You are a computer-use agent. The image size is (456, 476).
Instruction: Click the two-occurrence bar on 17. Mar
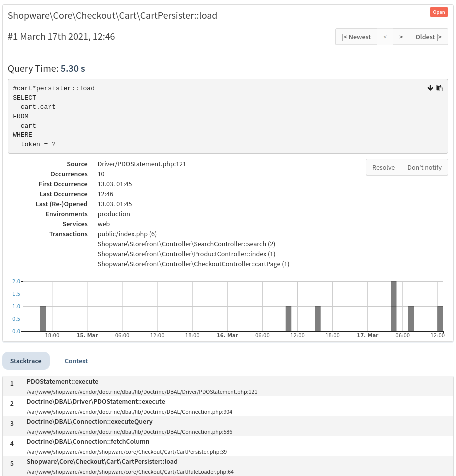click(x=393, y=306)
